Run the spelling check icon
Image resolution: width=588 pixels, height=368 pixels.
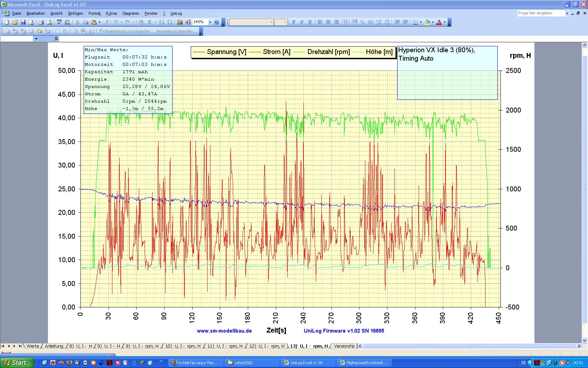point(59,22)
